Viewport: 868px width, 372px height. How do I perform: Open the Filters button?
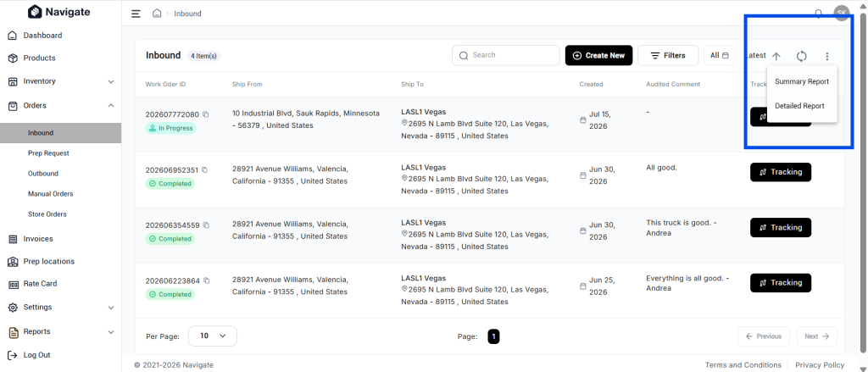tap(668, 55)
